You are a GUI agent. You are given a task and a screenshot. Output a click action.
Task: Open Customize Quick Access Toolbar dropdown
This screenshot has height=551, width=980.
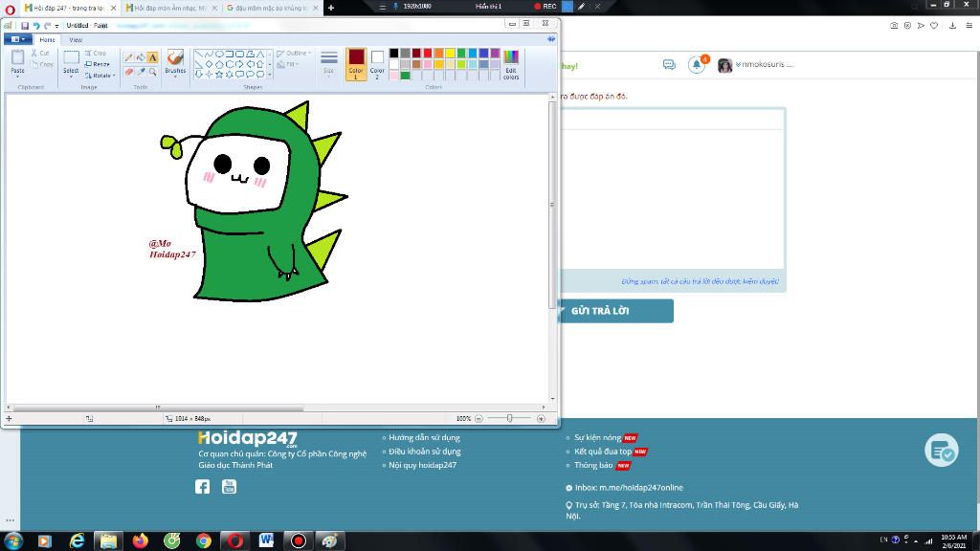point(56,26)
